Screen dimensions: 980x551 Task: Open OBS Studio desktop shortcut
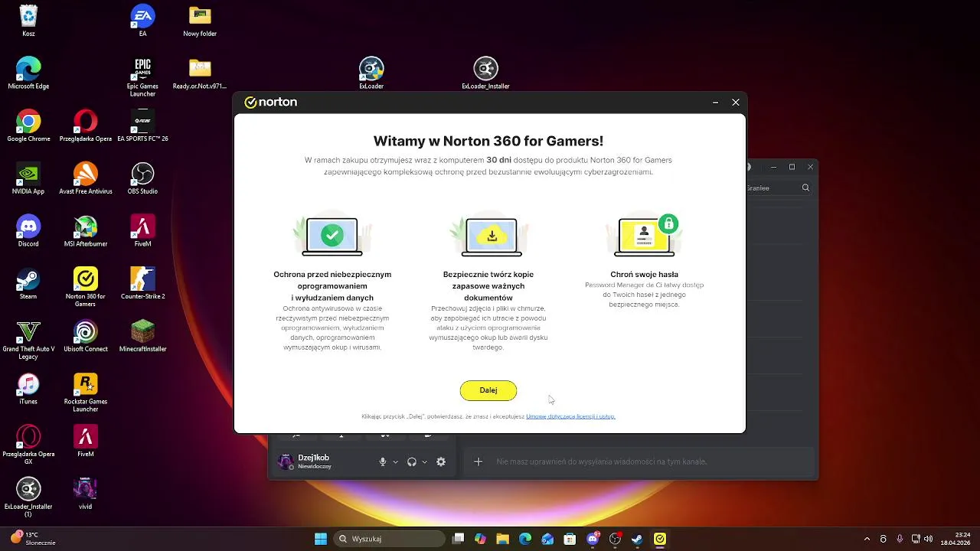[142, 179]
